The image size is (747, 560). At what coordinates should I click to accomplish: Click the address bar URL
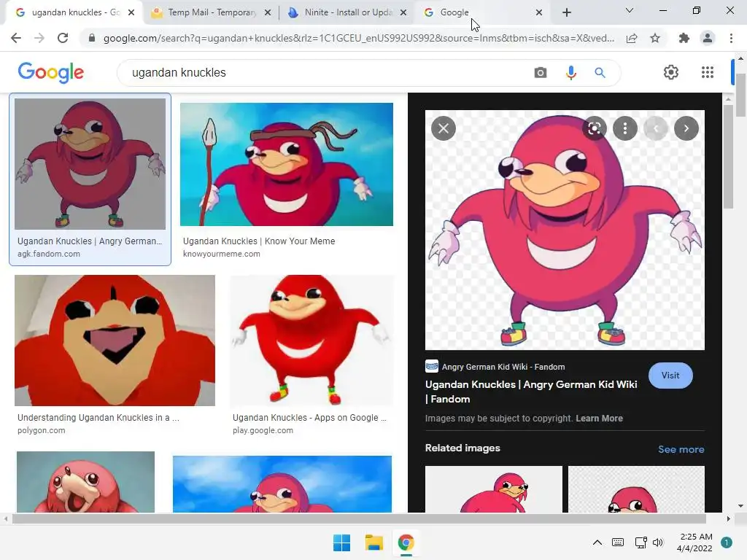358,38
